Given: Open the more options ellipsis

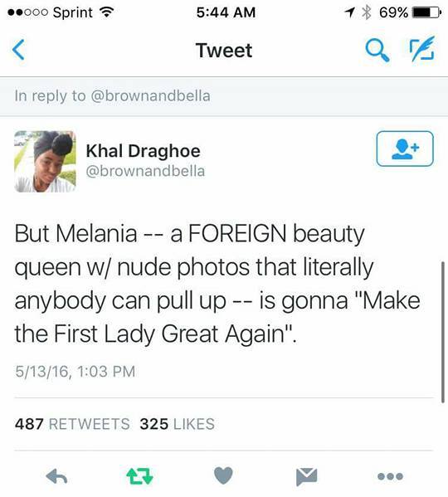Looking at the screenshot, I should [390, 476].
